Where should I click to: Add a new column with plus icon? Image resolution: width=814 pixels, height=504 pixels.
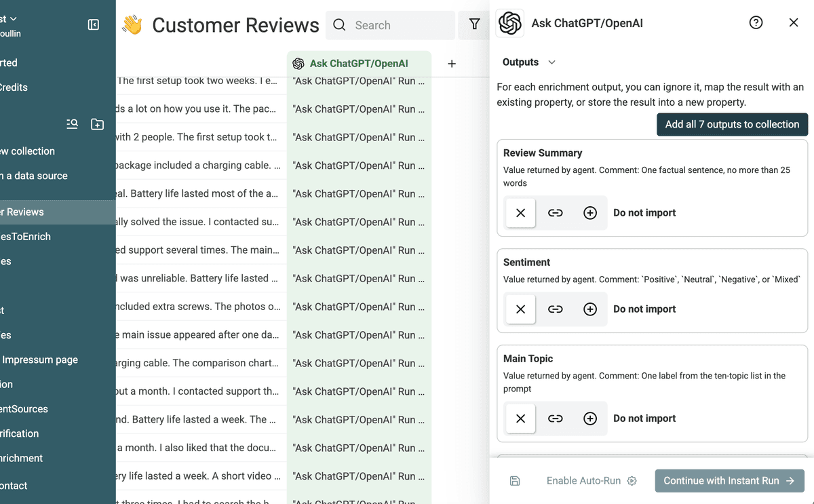click(x=452, y=64)
